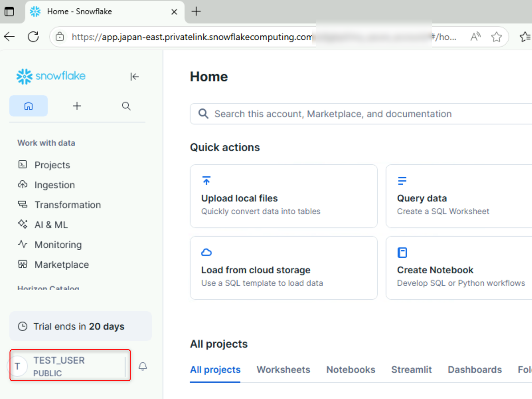This screenshot has width=532, height=399.
Task: Expand the Transformation section
Action: coord(67,205)
